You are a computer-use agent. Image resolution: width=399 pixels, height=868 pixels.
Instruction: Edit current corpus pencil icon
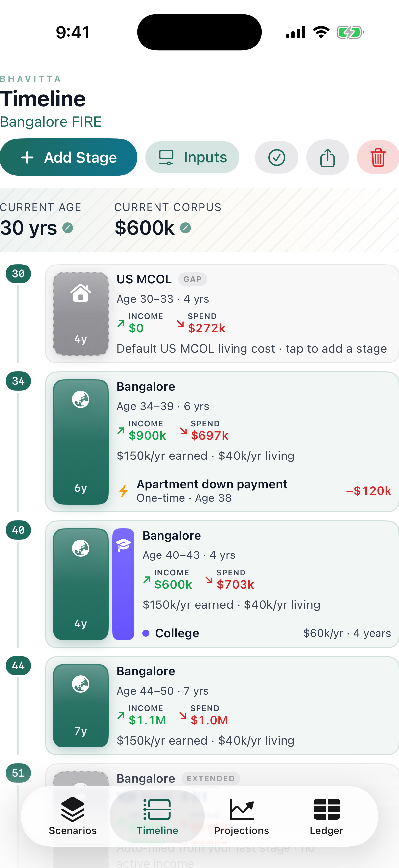185,228
